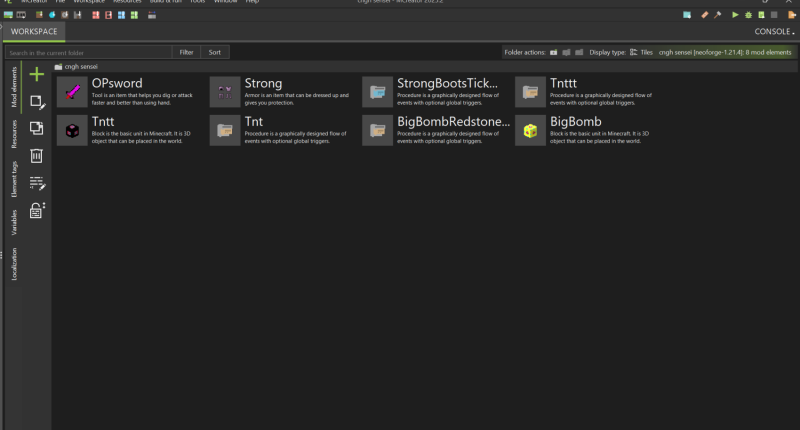
Task: Select the Tntt block element tile
Action: click(130, 130)
